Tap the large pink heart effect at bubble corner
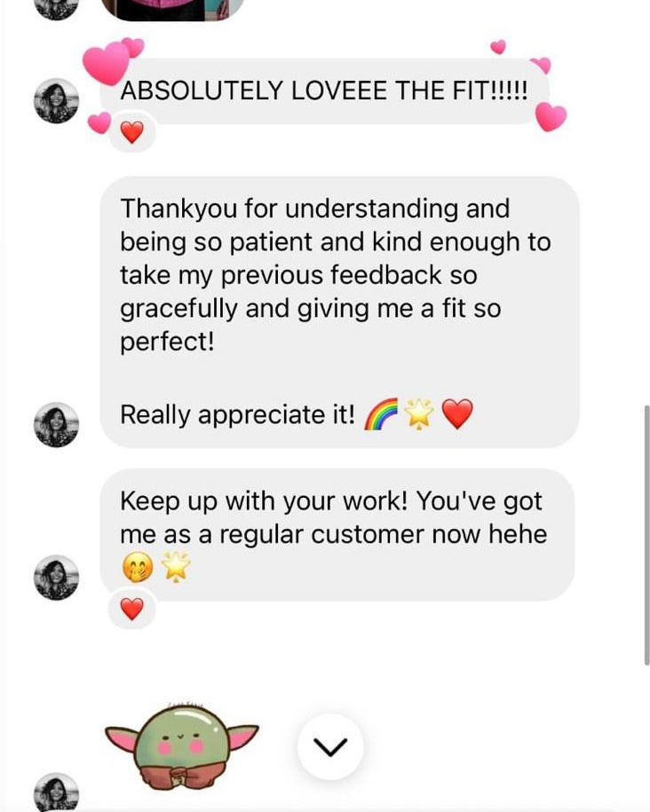The height and width of the screenshot is (812, 650). [107, 63]
